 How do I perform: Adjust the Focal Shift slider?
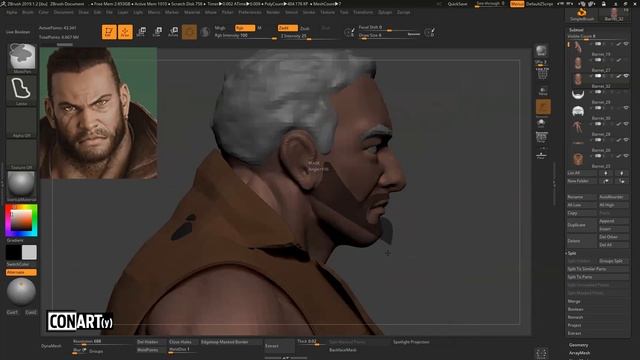(389, 27)
